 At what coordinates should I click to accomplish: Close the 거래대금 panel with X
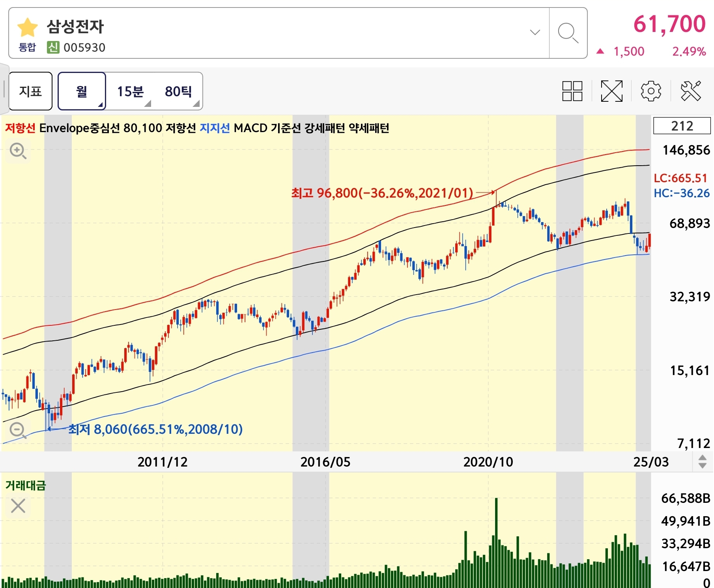pos(18,506)
